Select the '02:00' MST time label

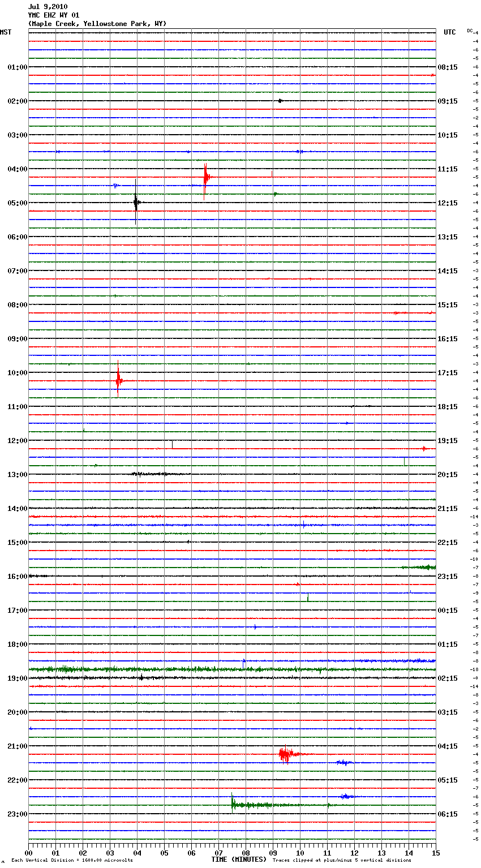coord(18,101)
